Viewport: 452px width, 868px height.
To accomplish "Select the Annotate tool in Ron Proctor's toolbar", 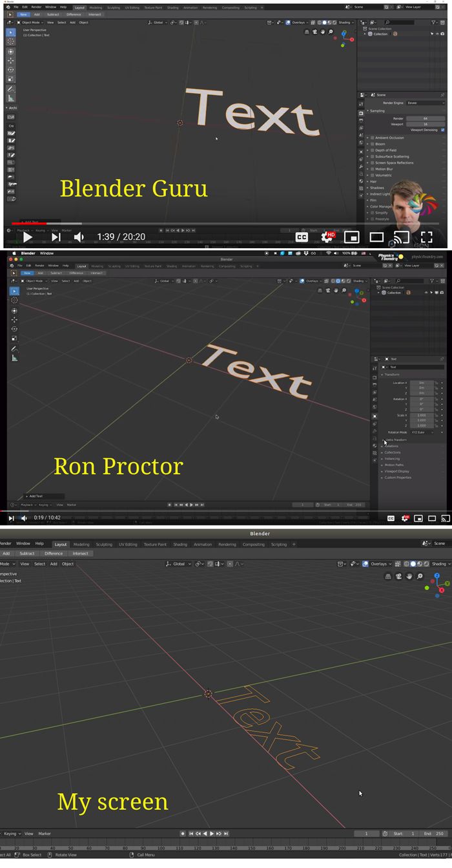I will (x=14, y=348).
